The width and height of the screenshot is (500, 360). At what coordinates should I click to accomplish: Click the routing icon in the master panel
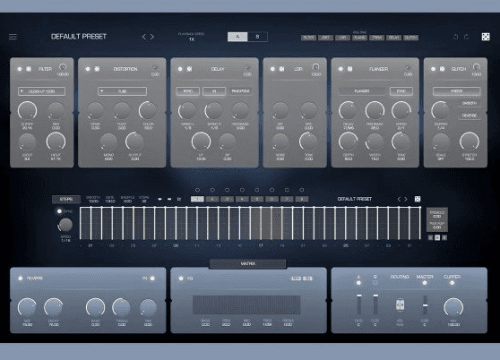click(x=400, y=305)
